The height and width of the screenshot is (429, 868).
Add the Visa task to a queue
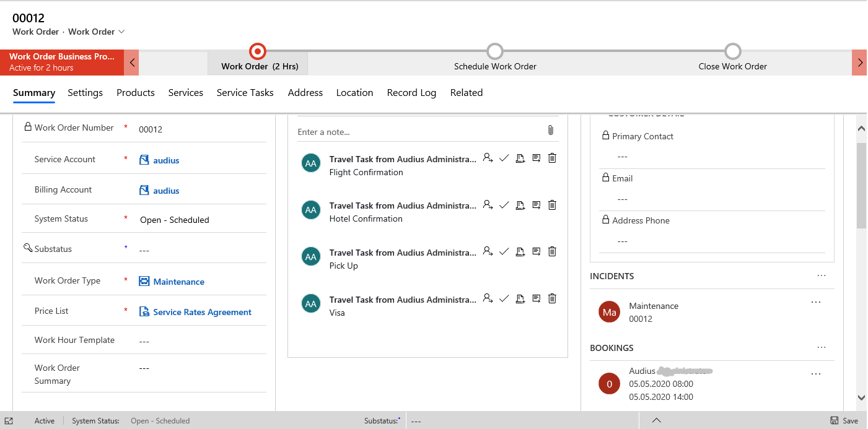520,298
